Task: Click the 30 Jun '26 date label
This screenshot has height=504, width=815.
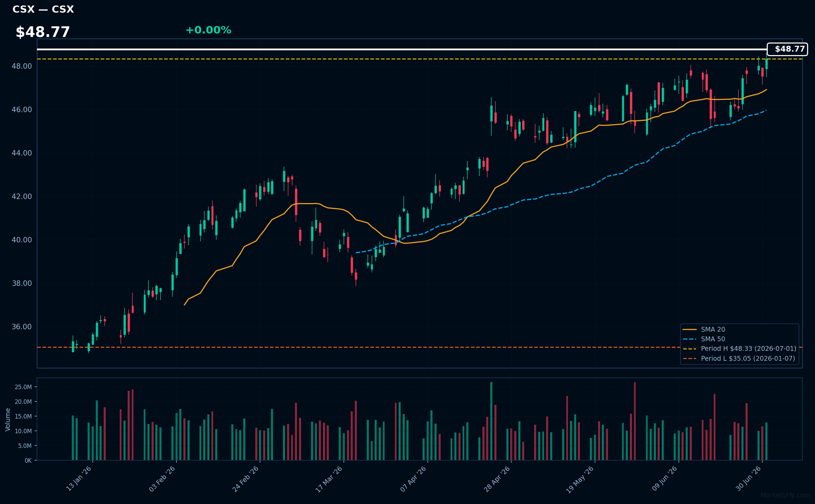Action: [748, 478]
